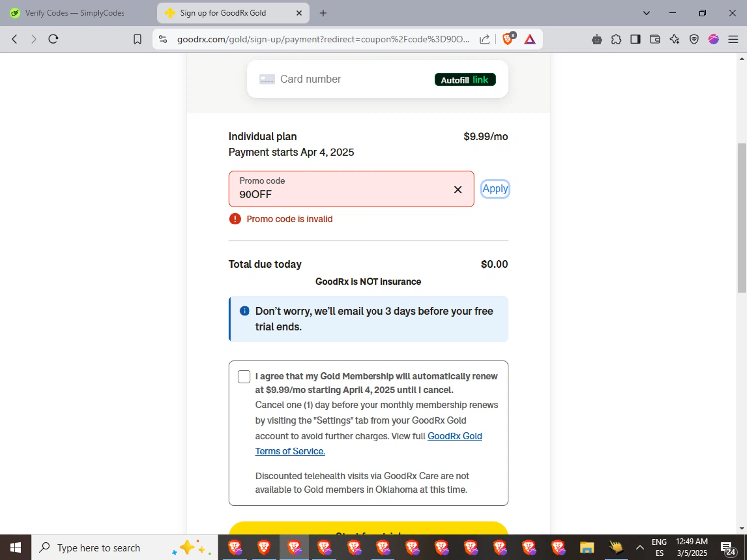Close the Sign up for GoodRx Gold tab
The height and width of the screenshot is (560, 747).
pyautogui.click(x=299, y=13)
